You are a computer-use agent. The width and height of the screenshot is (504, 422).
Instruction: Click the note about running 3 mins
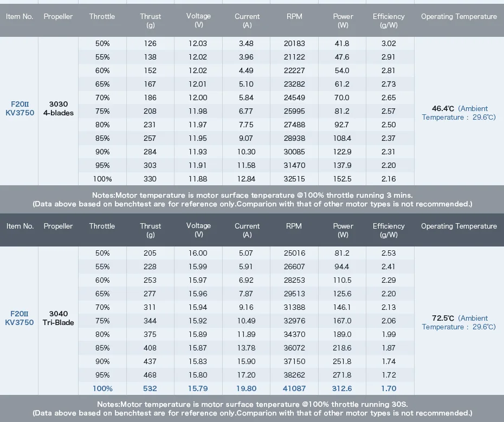pyautogui.click(x=253, y=195)
